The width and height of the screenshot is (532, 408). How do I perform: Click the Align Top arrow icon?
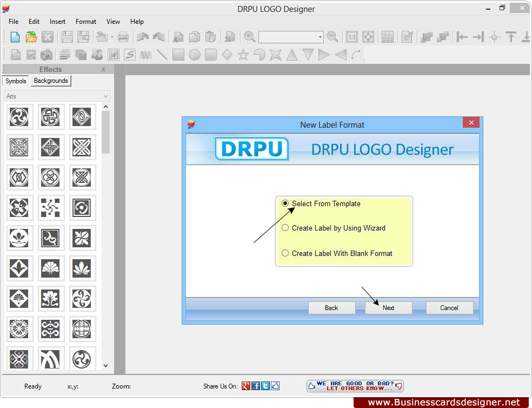tap(511, 37)
